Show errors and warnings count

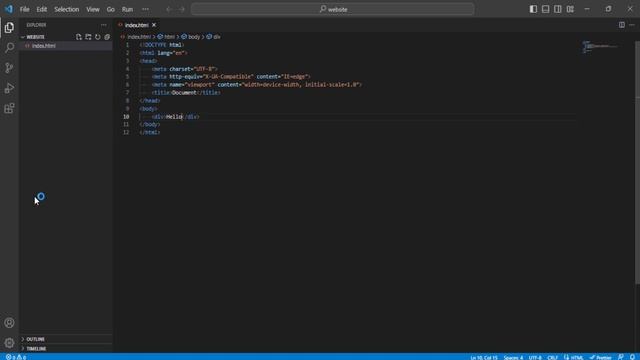pyautogui.click(x=16, y=357)
